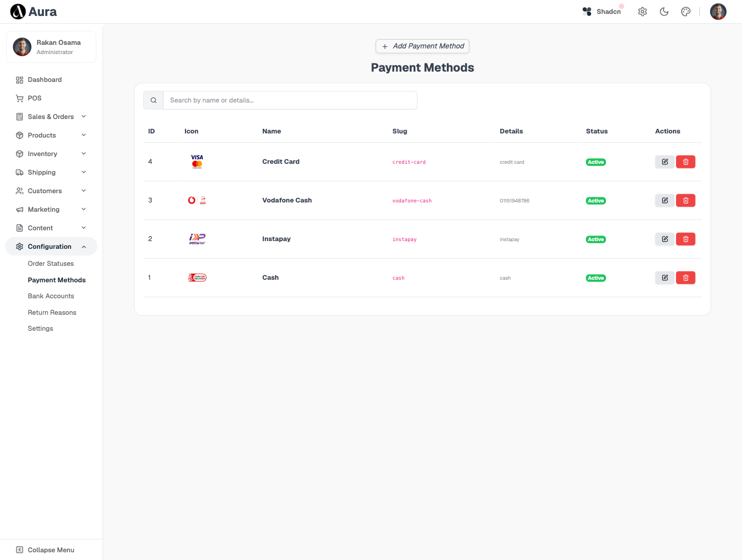Open the settings gear in top bar
This screenshot has height=560, width=742.
643,11
